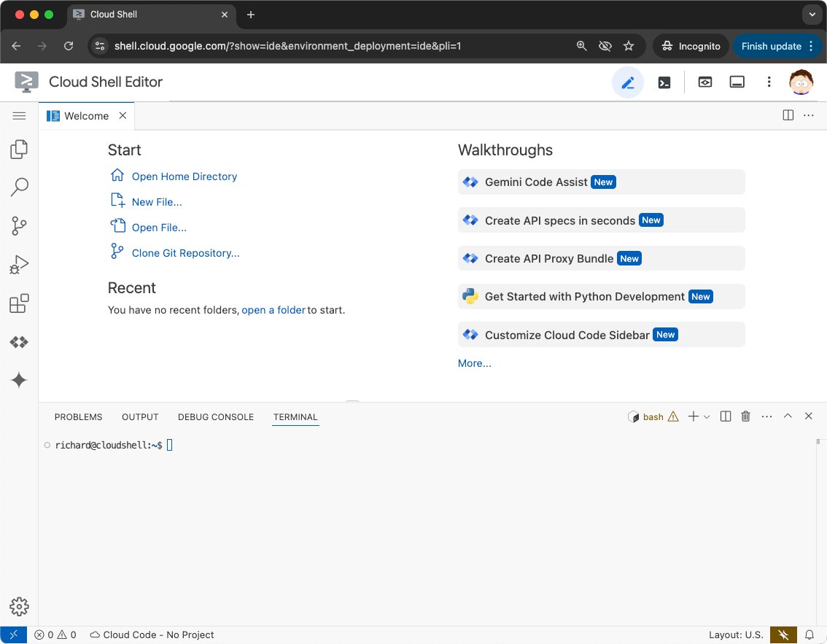Open Run and Debug sidebar icon
Image resolution: width=827 pixels, height=644 pixels.
pos(19,264)
